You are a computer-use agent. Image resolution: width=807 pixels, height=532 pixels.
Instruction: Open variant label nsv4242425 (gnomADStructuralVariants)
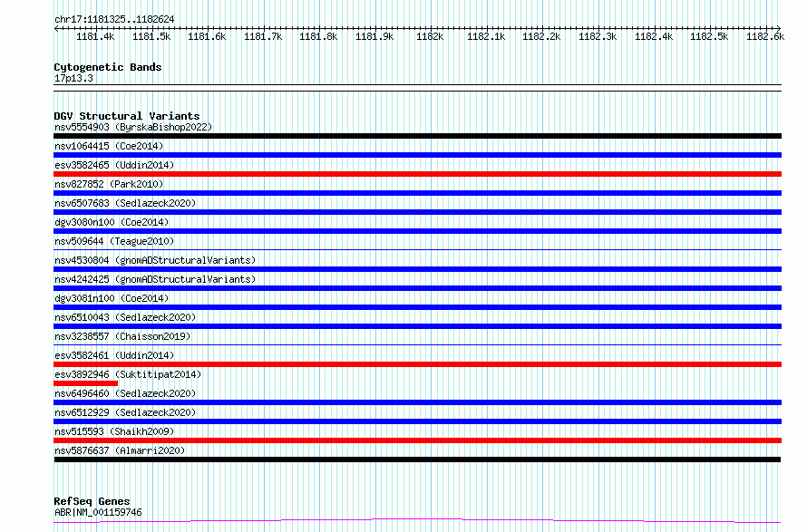(155, 279)
